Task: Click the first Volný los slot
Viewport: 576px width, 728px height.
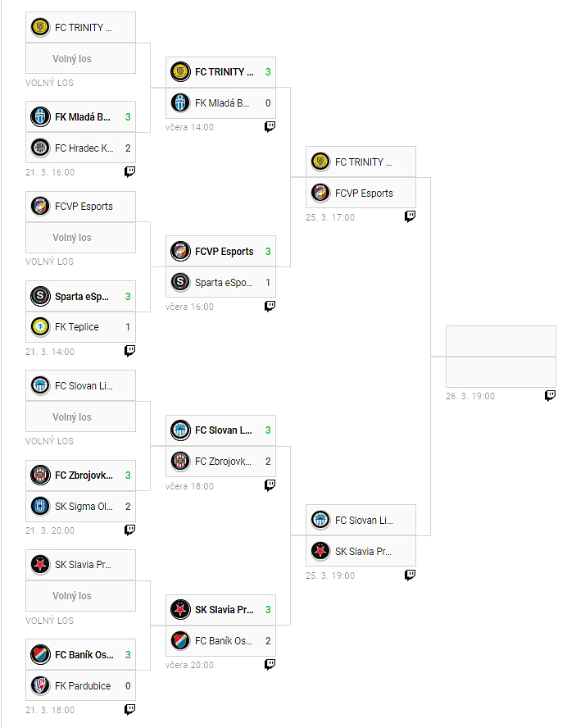Action: (80, 59)
